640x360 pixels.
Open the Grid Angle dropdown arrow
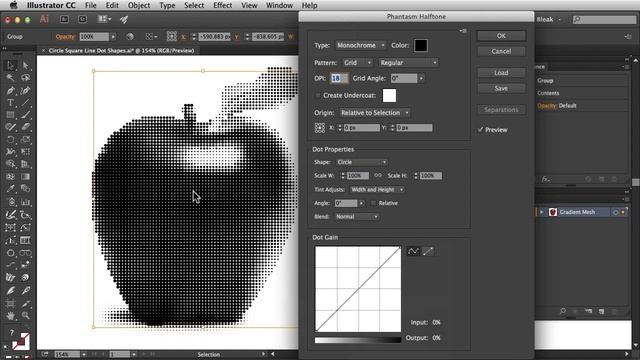click(x=421, y=78)
